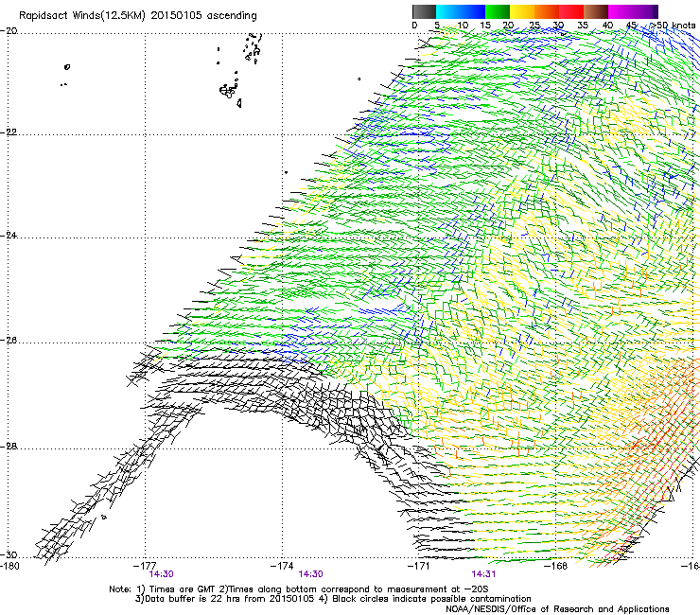Click the gray 0-5 knots legend swatch
The height and width of the screenshot is (615, 700).
click(424, 11)
